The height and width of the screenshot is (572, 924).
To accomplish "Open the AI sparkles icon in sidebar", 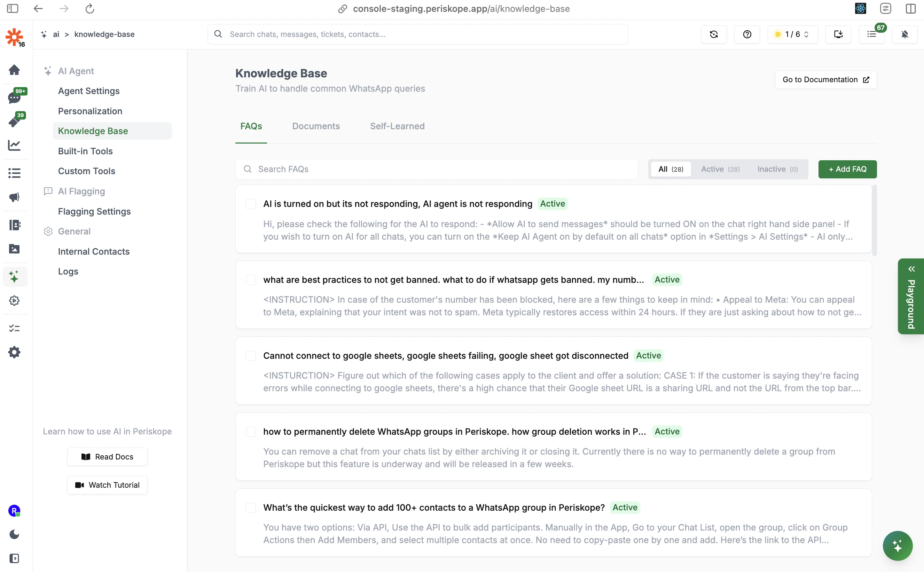I will [x=14, y=277].
